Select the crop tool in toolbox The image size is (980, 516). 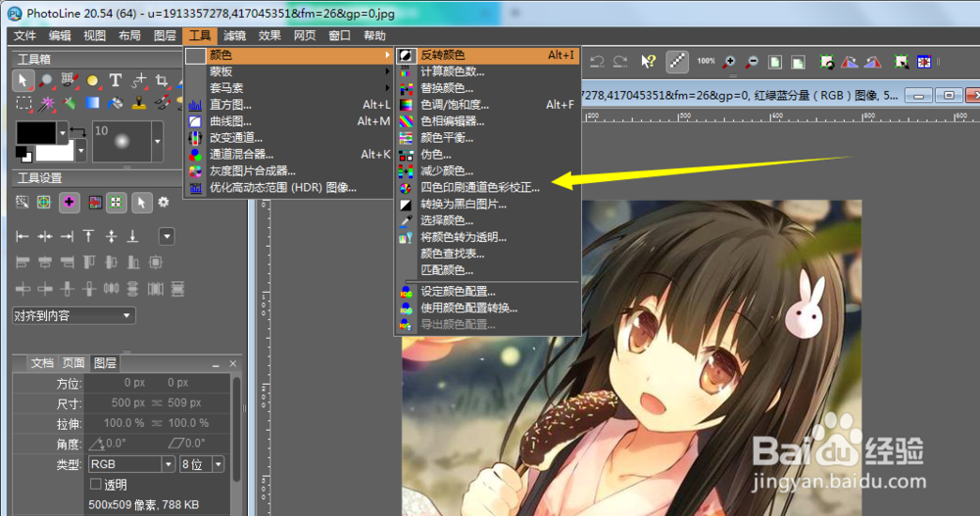162,80
